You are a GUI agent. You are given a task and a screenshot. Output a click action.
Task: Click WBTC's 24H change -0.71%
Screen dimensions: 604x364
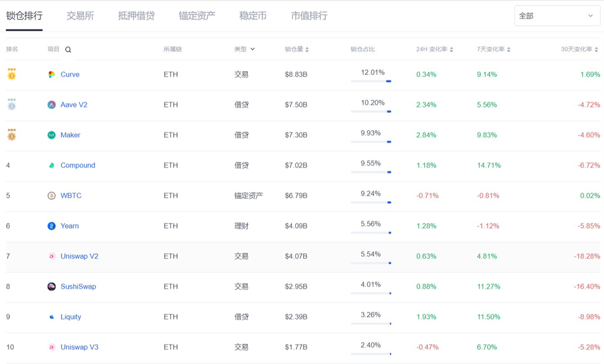coord(427,196)
